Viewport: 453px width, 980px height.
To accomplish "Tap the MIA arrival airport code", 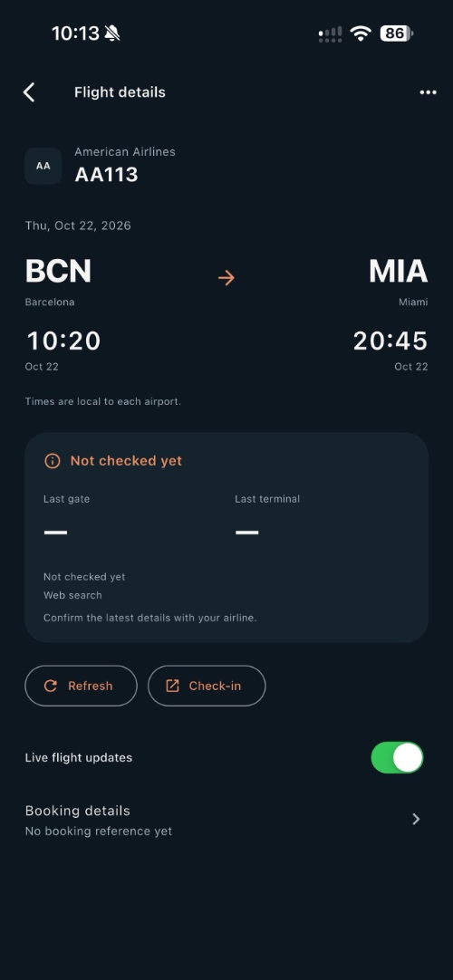I will pos(398,271).
